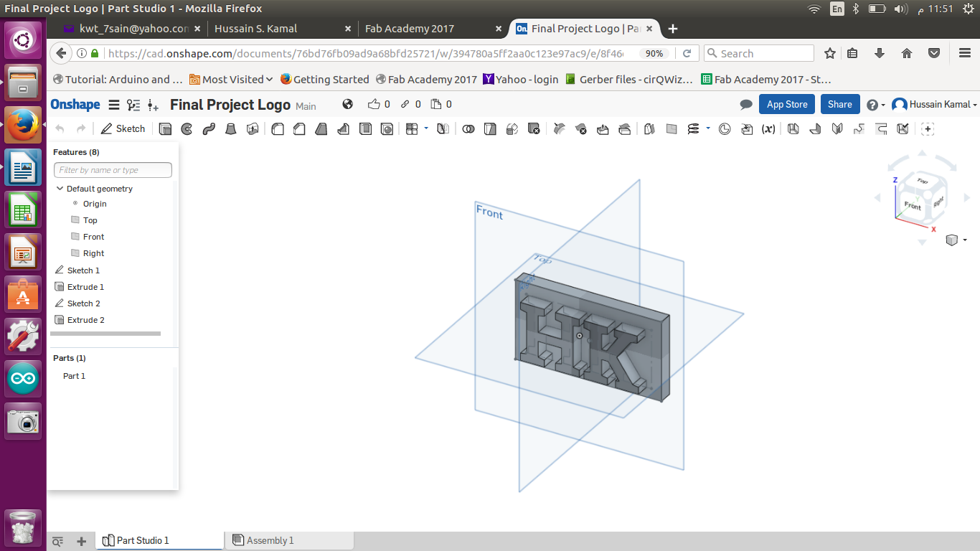Select the Shell tool
The width and height of the screenshot is (980, 551).
tap(365, 129)
